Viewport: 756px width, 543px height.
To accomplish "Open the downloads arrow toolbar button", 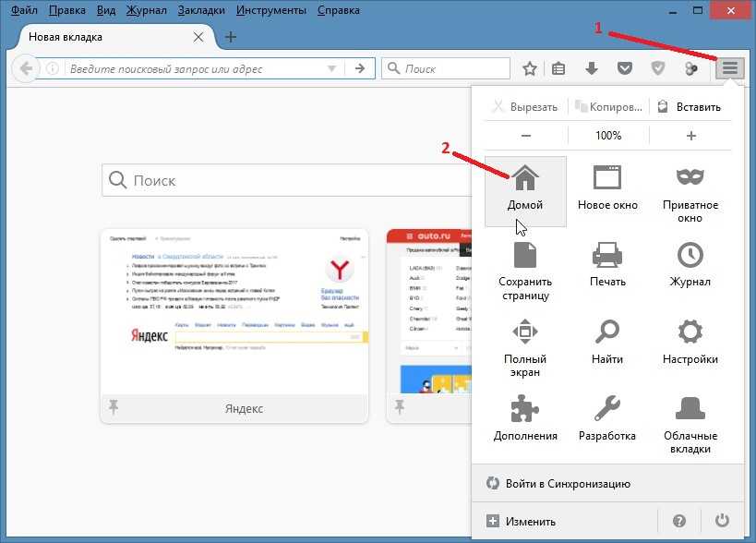I will pyautogui.click(x=592, y=68).
